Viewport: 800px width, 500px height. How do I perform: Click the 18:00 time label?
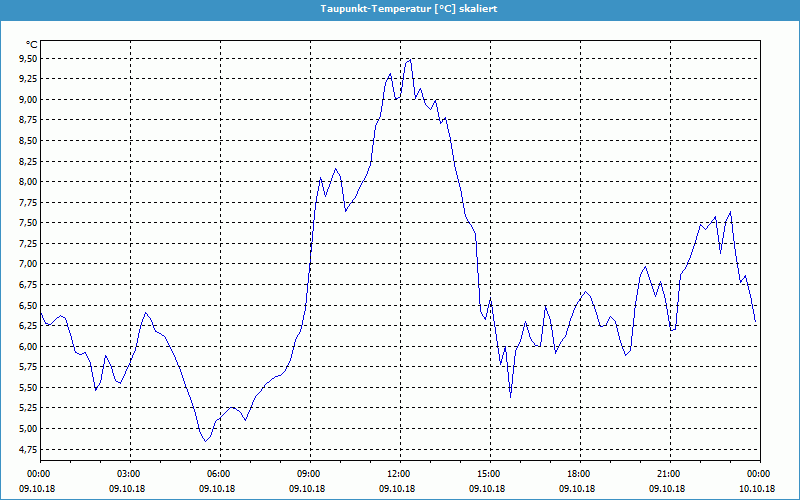tap(578, 474)
